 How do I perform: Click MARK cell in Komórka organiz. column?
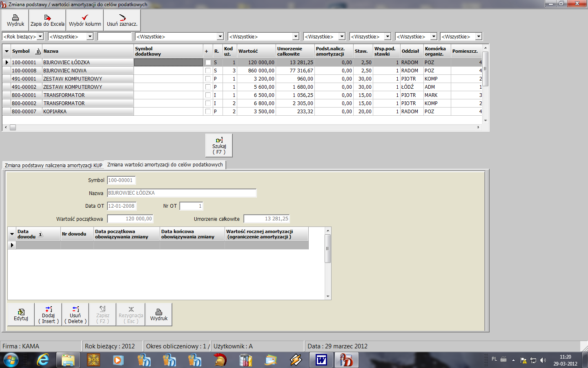tap(437, 95)
